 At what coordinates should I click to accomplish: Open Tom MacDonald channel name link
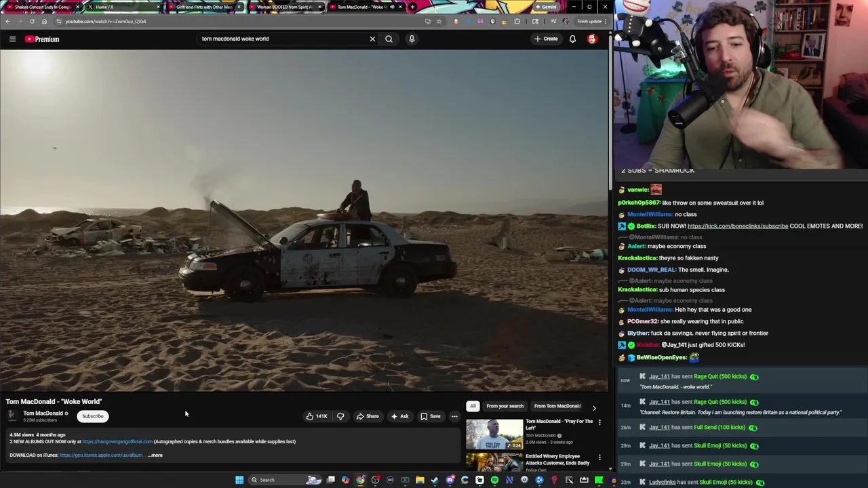43,413
